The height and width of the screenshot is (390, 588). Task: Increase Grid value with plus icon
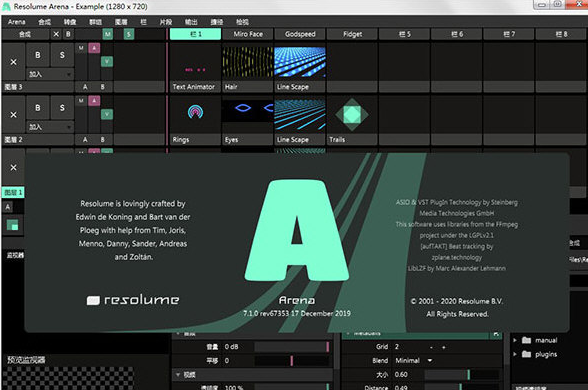point(444,347)
